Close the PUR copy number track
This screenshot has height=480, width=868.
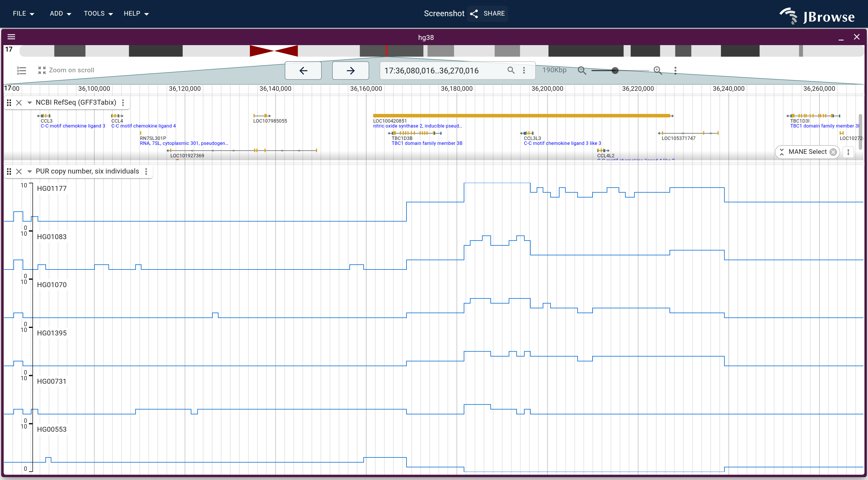pyautogui.click(x=19, y=171)
